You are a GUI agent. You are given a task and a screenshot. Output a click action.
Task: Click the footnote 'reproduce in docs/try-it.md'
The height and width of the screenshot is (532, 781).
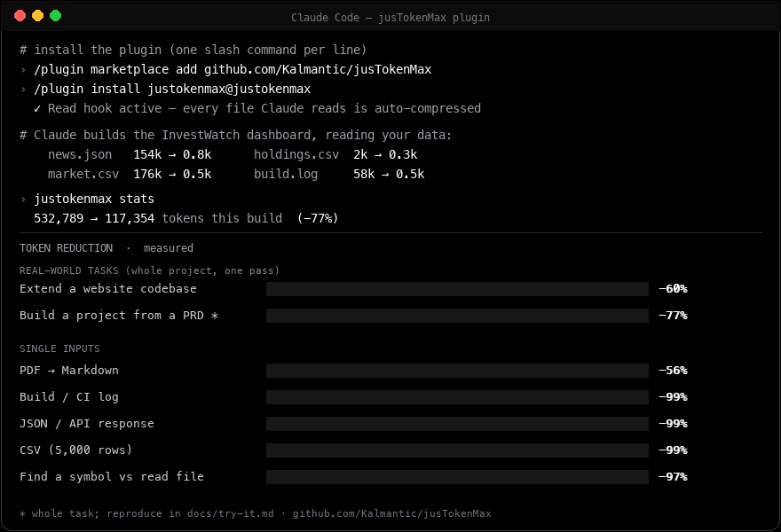190,513
